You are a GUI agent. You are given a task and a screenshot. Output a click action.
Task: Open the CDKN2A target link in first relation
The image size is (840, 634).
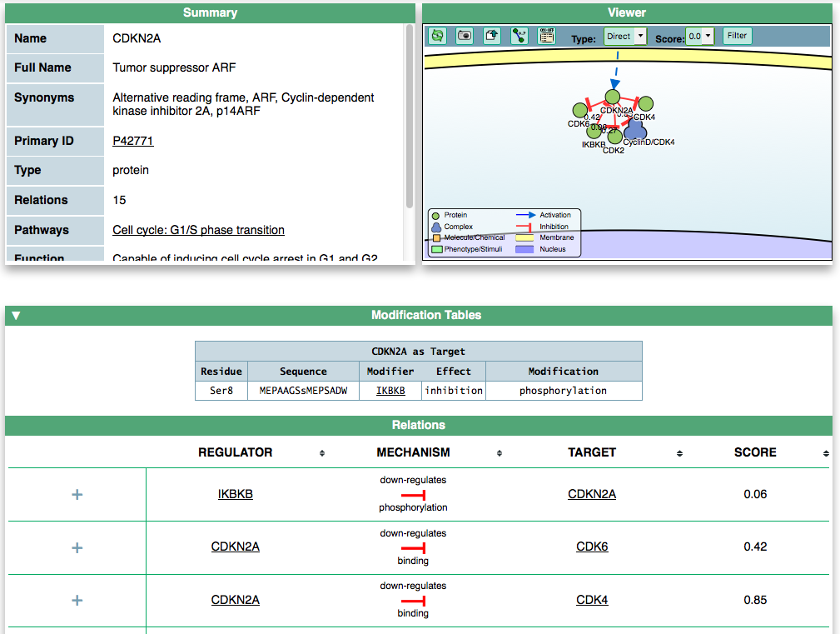click(592, 494)
